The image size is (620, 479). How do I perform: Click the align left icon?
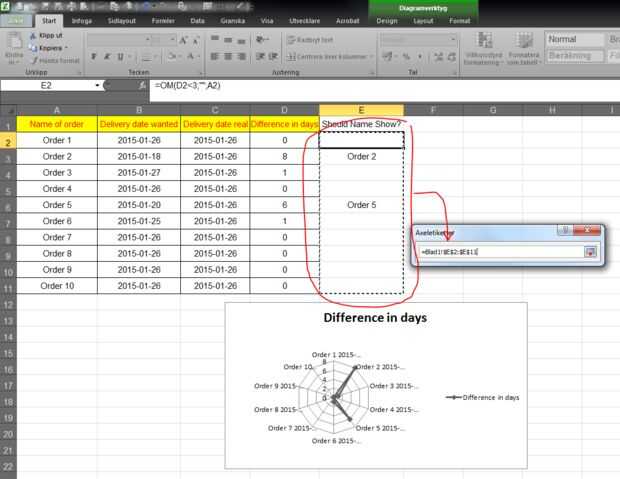[215, 57]
